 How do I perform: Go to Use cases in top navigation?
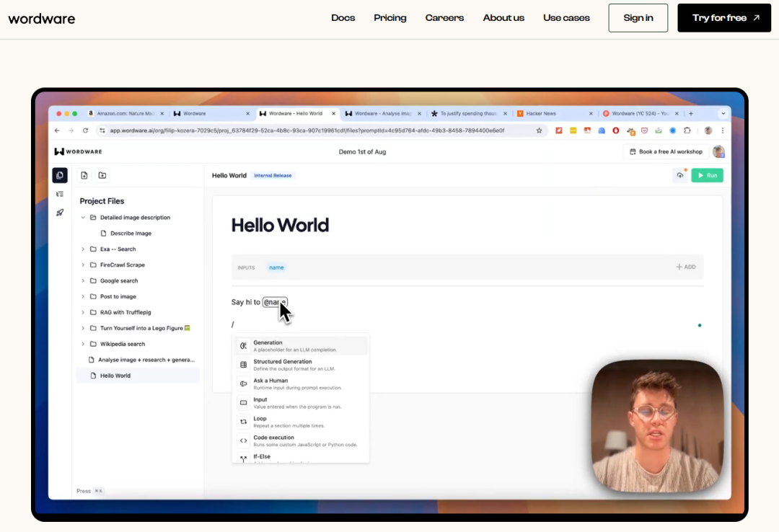(x=566, y=18)
